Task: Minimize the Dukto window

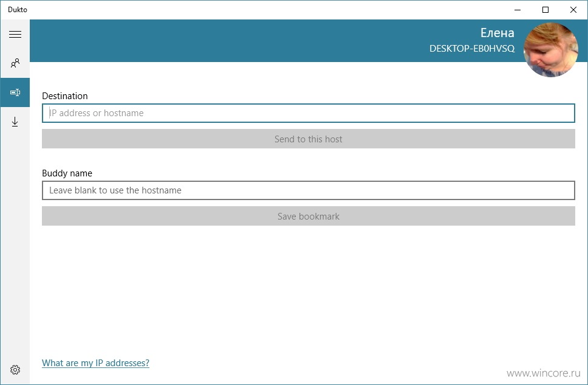Action: pyautogui.click(x=518, y=10)
